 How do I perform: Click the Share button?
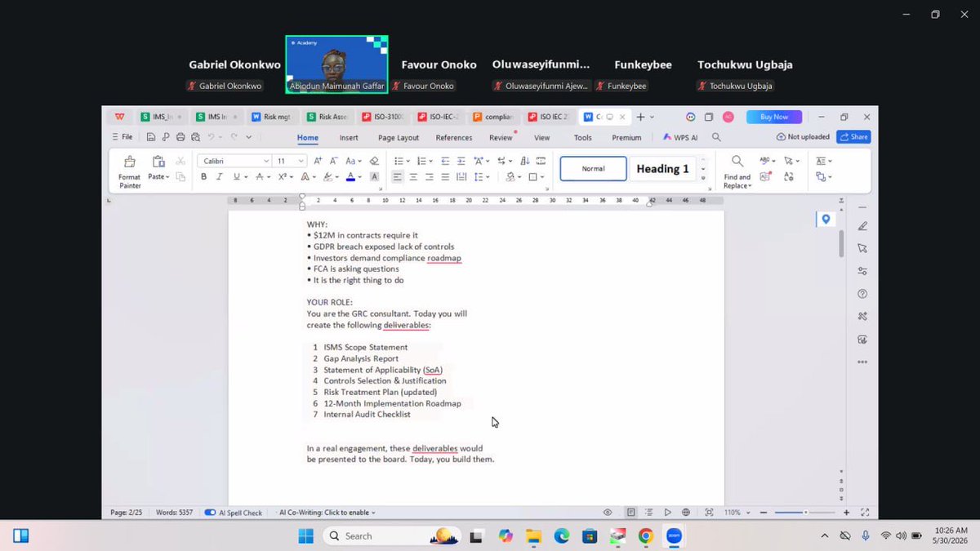coord(853,137)
